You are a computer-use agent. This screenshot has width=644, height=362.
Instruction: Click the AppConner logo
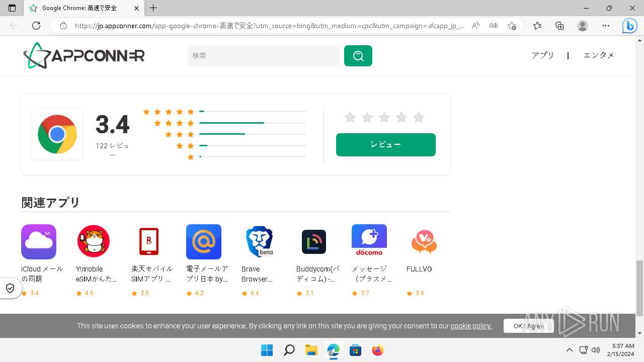click(84, 55)
